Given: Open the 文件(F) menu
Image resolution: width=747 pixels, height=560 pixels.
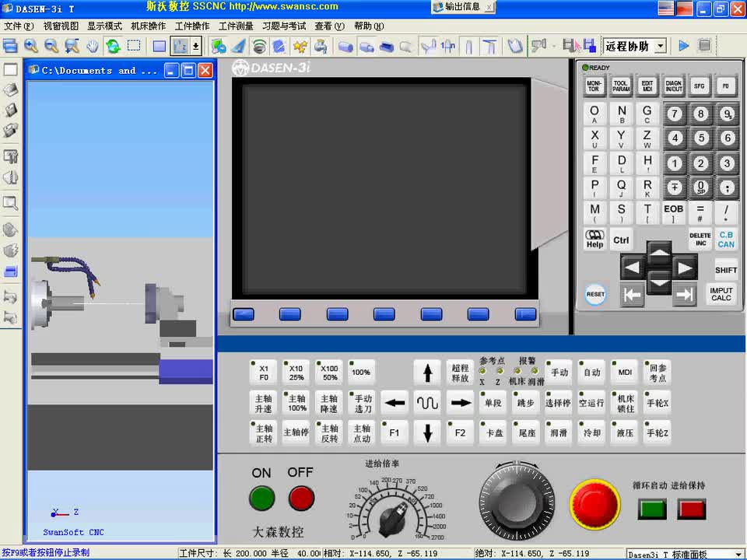Looking at the screenshot, I should click(x=19, y=26).
